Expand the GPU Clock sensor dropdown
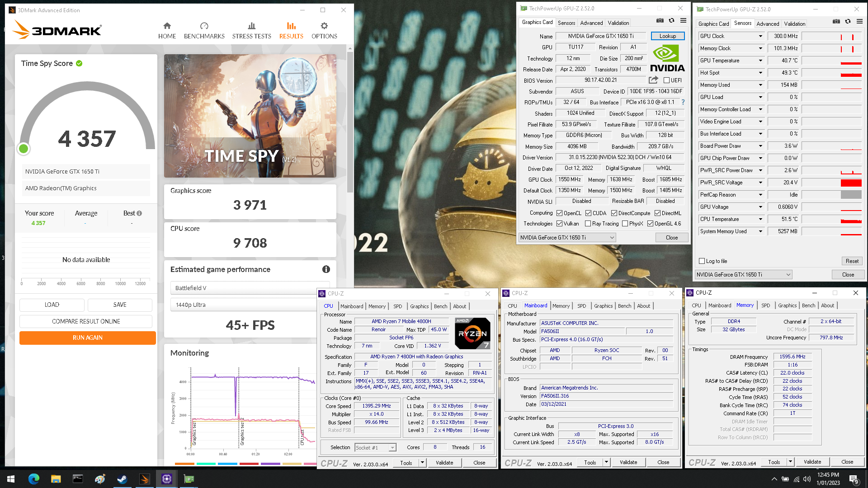 [760, 36]
